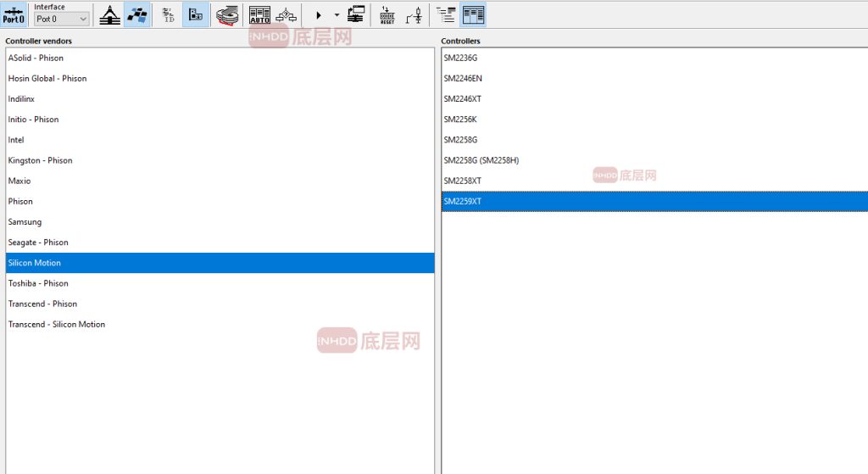
Task: Select Phison vendor in the list
Action: coord(20,202)
